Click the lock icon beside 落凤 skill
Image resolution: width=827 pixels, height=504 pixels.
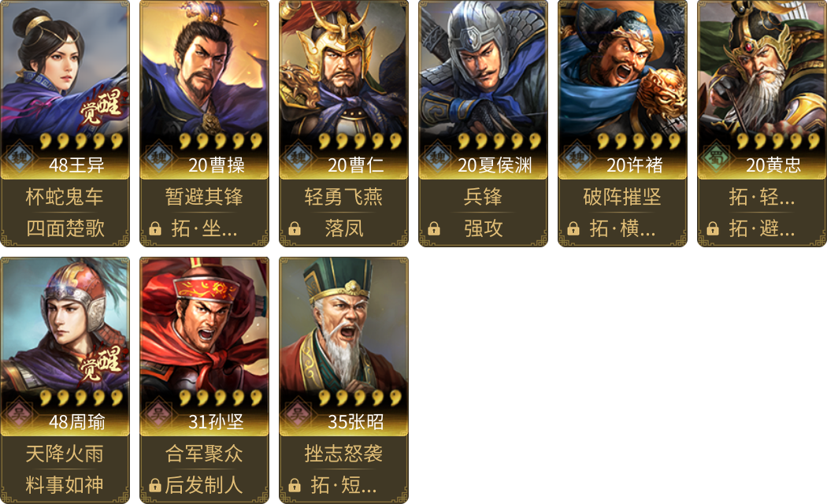tap(295, 228)
